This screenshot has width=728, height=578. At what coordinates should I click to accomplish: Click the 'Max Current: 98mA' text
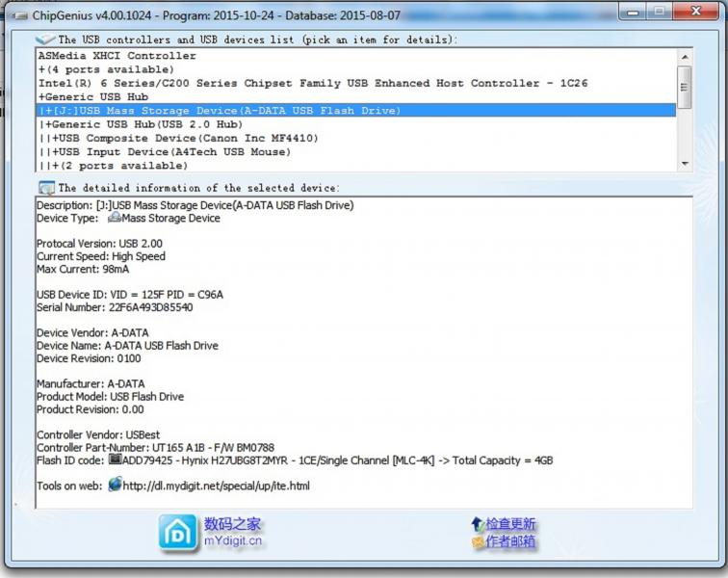(83, 269)
